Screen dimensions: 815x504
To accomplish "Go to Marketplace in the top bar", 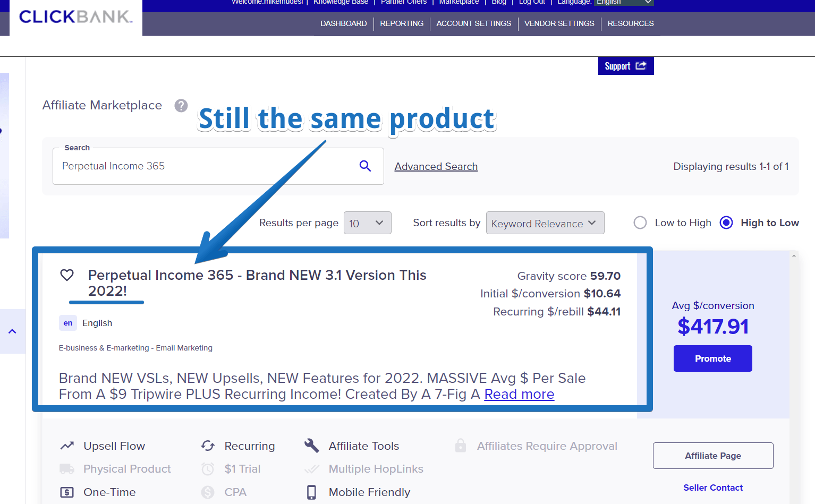I will (x=459, y=2).
